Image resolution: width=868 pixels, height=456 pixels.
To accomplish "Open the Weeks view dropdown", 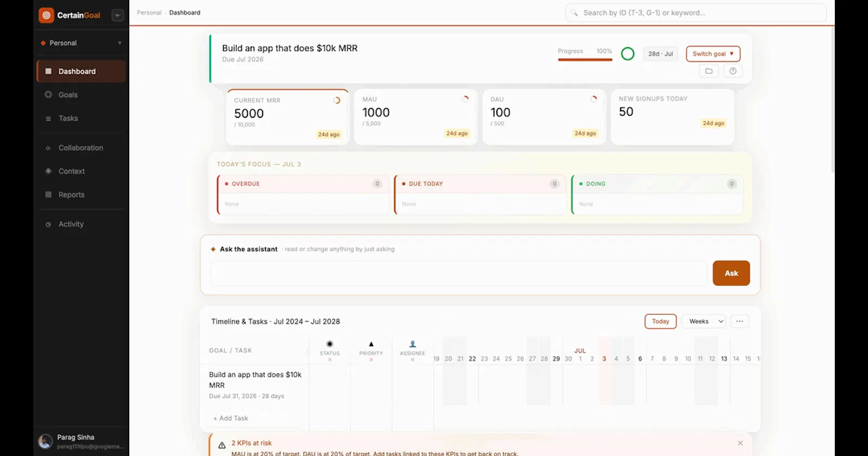I will click(704, 321).
